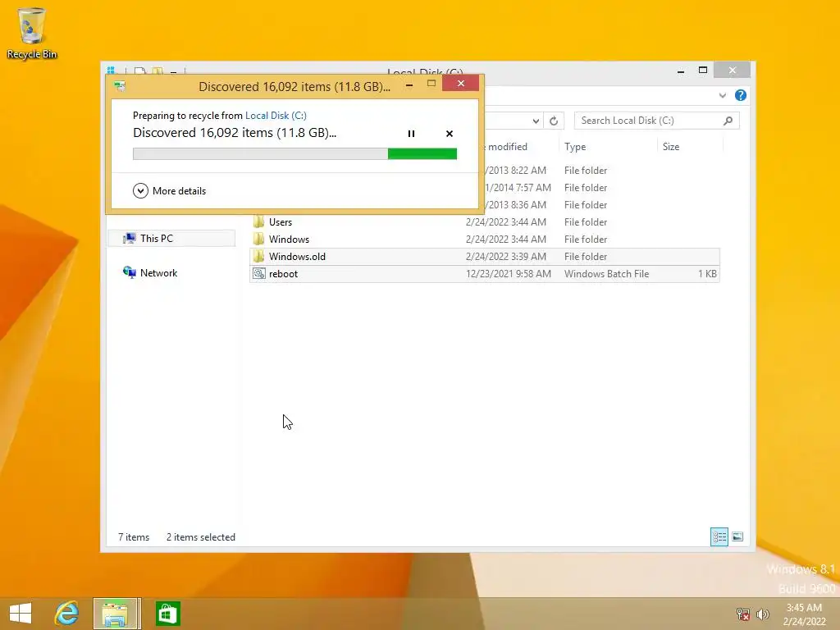Click the Users folder name
Screen dimensions: 840x630
pyautogui.click(x=281, y=221)
